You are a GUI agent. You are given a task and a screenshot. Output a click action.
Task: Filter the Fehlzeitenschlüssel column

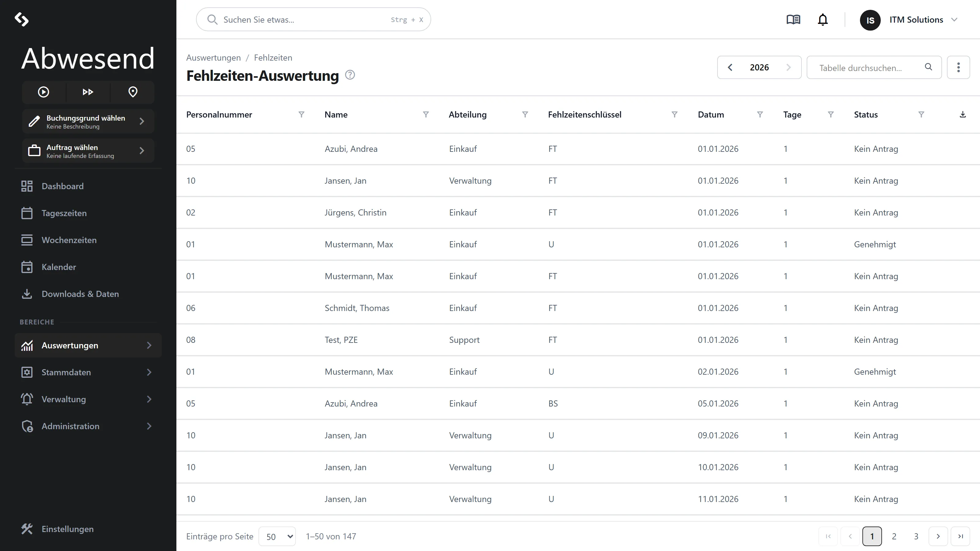674,114
